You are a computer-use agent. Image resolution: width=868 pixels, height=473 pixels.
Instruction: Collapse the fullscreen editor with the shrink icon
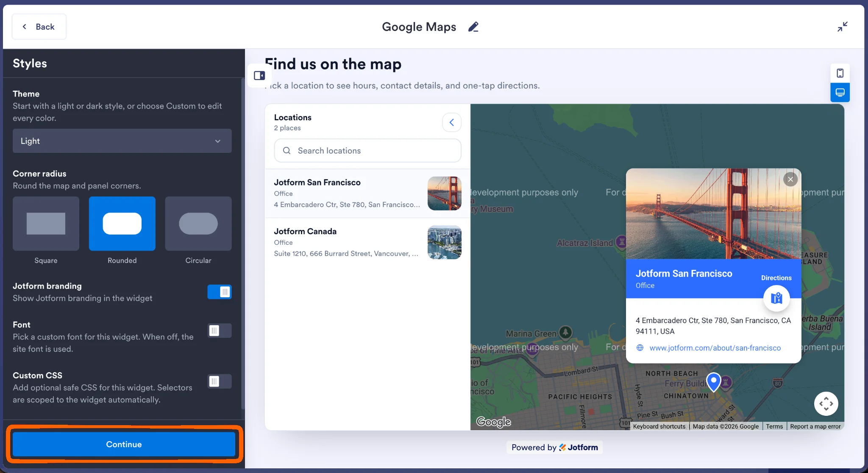(x=842, y=27)
